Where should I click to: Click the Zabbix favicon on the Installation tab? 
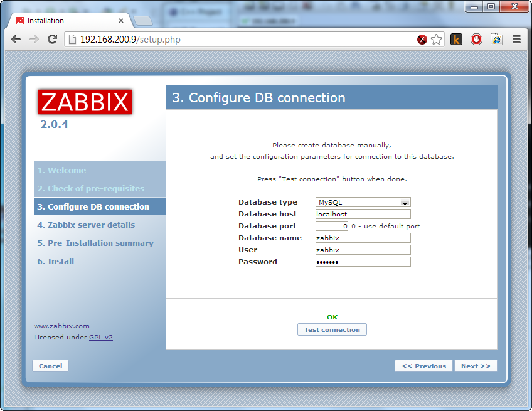(x=20, y=21)
